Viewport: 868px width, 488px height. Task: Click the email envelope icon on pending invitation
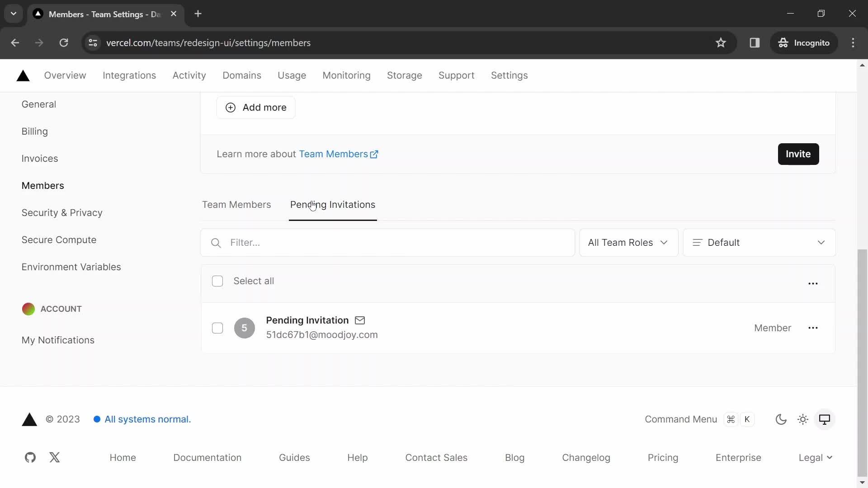tap(360, 320)
